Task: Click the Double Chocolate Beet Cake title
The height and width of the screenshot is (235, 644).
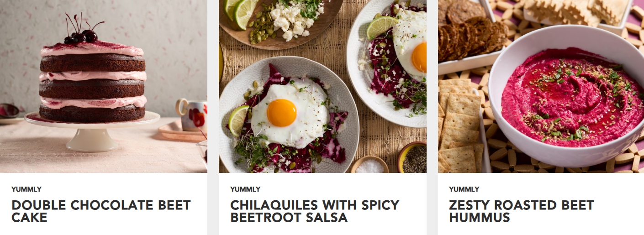Action: tap(101, 211)
